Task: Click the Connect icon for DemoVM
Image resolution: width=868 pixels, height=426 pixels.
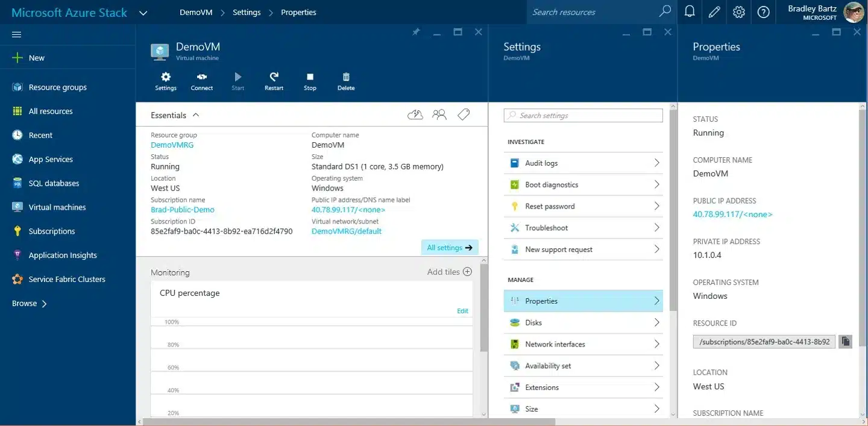Action: (201, 81)
